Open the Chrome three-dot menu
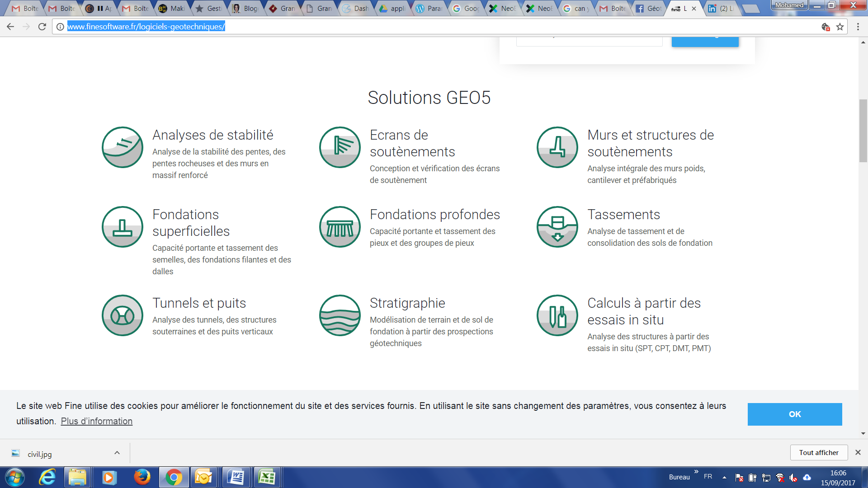Screen dimensions: 868x488 pos(858,27)
